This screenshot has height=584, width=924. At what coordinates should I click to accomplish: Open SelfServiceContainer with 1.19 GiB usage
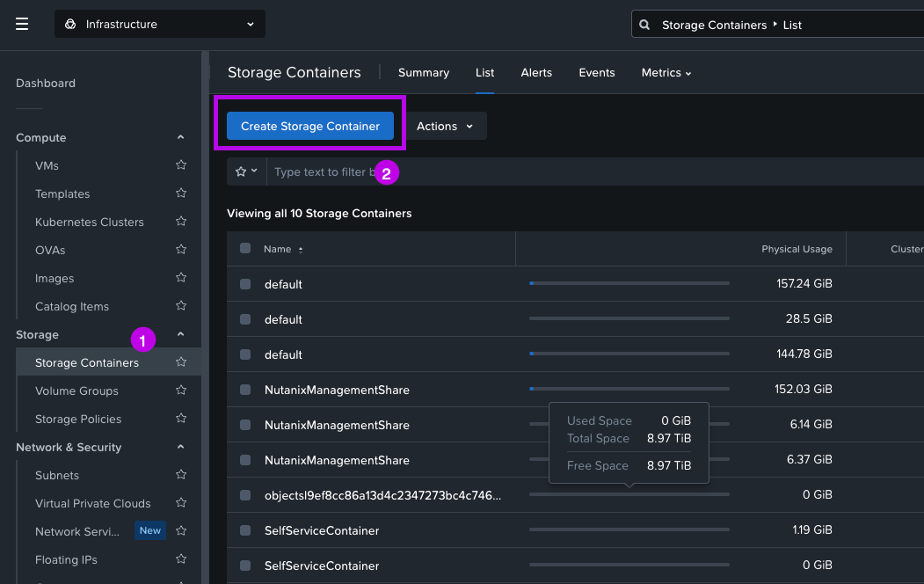tap(322, 531)
